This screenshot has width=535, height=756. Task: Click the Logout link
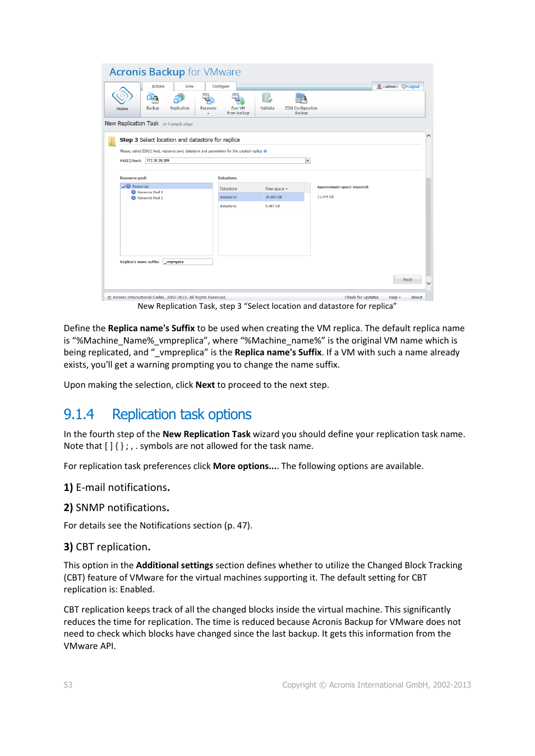413,87
